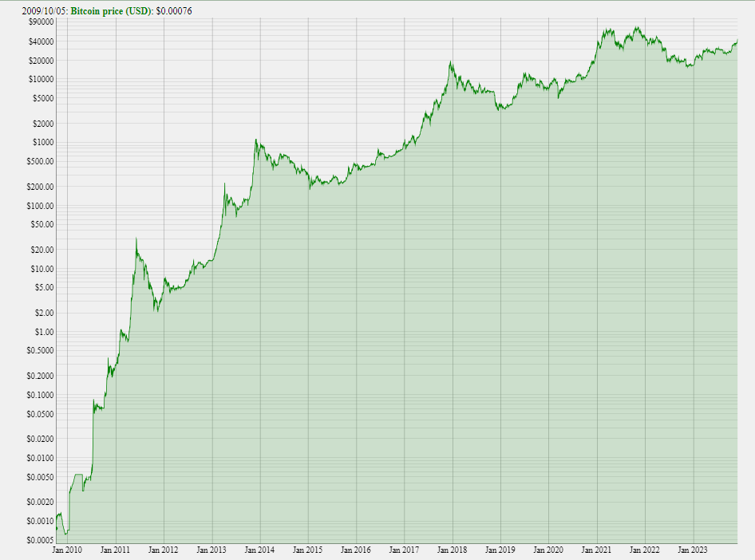Screen dimensions: 755x560
Task: Click the $0.0010 y-axis label
Action: coord(40,522)
